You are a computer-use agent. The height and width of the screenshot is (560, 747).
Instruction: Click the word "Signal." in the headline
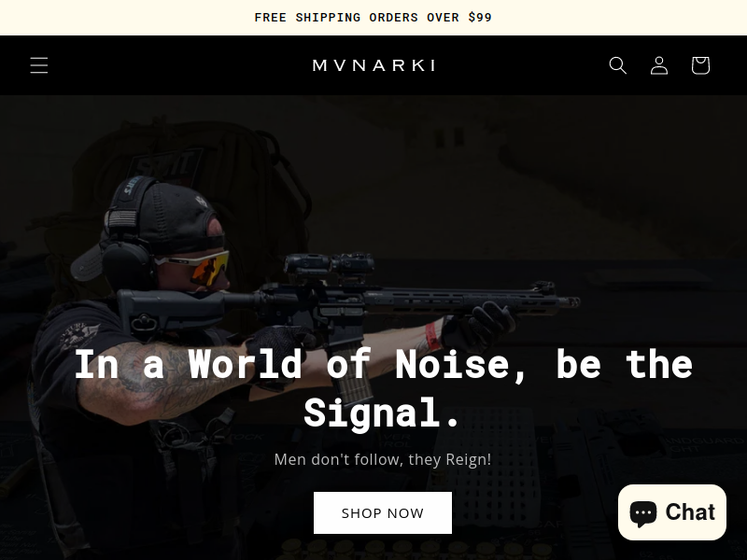click(x=382, y=413)
